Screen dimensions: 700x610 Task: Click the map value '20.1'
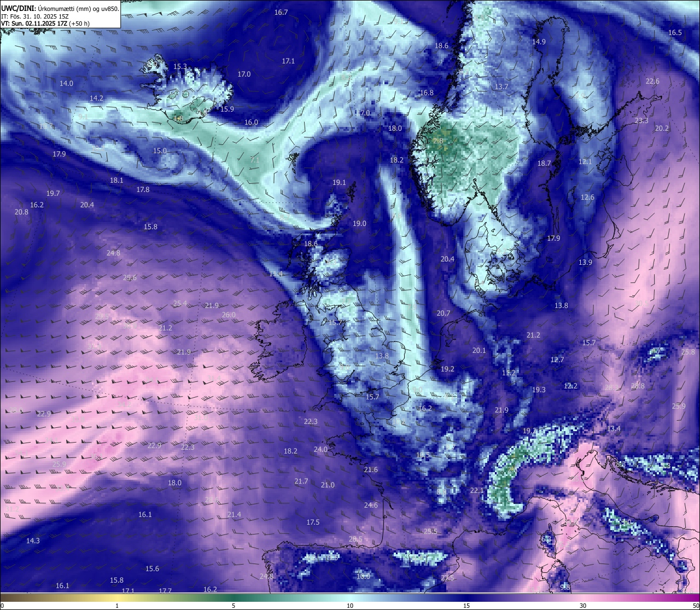pyautogui.click(x=479, y=350)
